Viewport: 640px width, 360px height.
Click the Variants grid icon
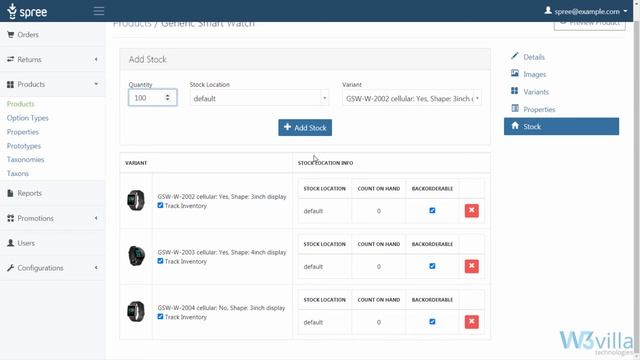(515, 91)
